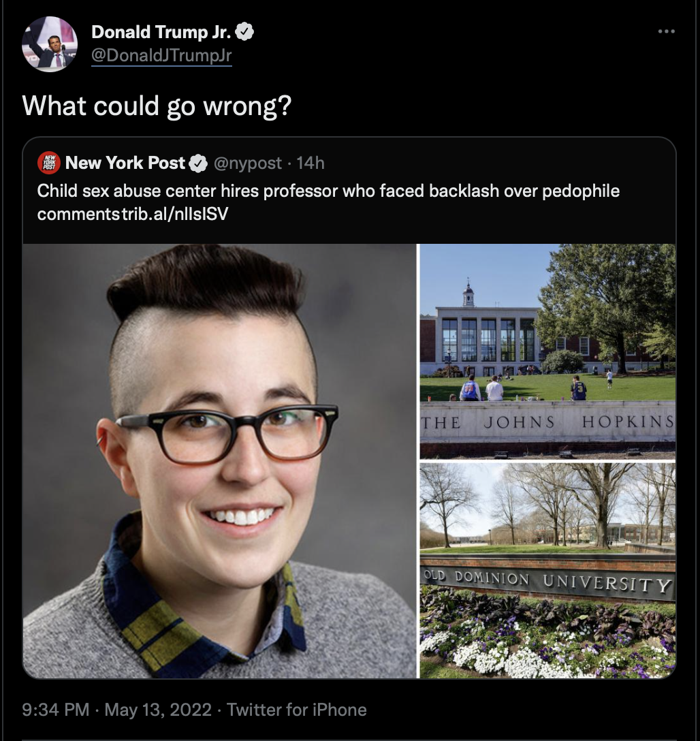700x741 pixels.
Task: Click the 'What could go wrong?' tweet text
Action: click(157, 106)
